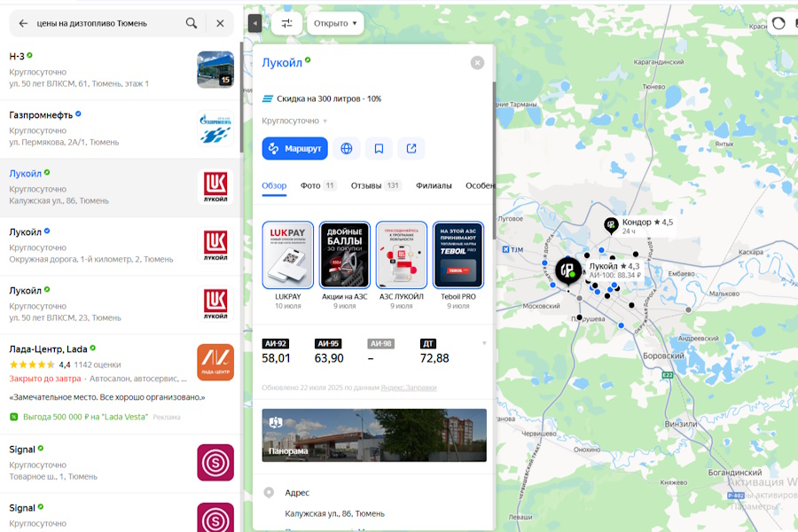
Task: Follow the Яндекс.Заправки link
Action: click(x=408, y=387)
